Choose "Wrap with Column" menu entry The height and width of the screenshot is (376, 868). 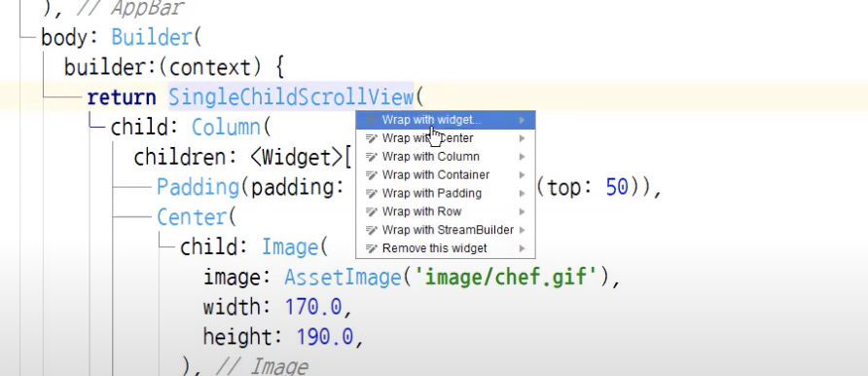[445, 156]
